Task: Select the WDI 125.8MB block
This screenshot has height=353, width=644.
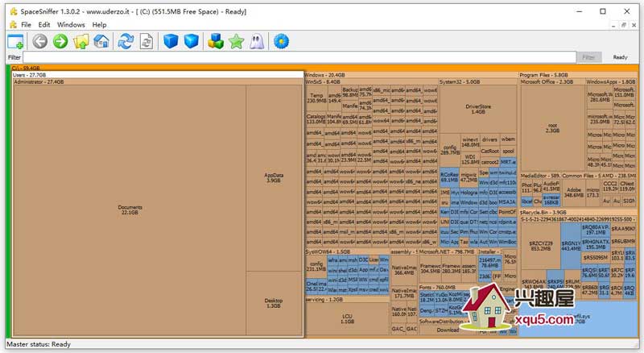Action: 470,160
